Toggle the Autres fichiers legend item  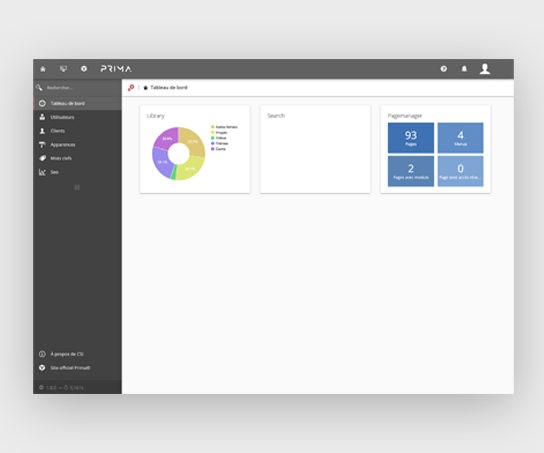224,127
